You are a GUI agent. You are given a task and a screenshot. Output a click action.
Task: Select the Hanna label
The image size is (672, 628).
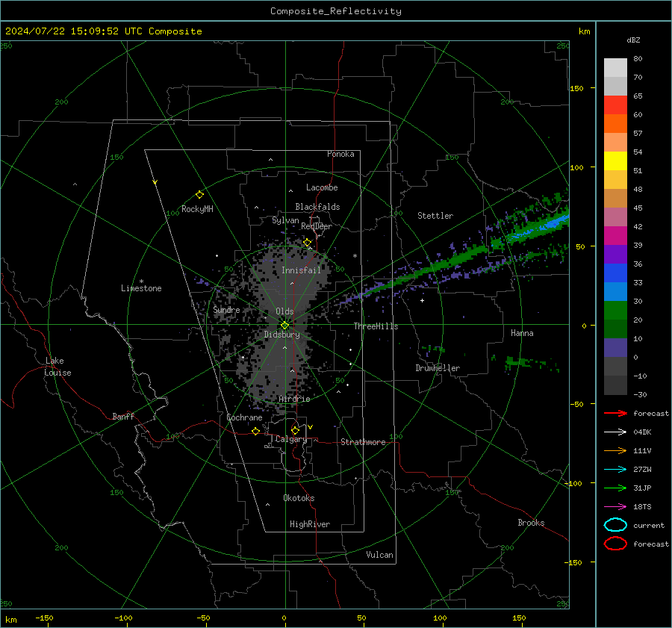pos(522,333)
